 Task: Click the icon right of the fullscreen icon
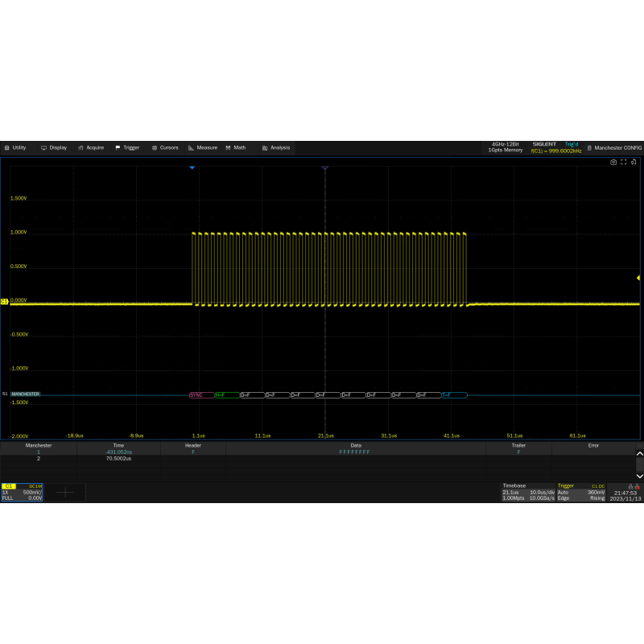[633, 162]
